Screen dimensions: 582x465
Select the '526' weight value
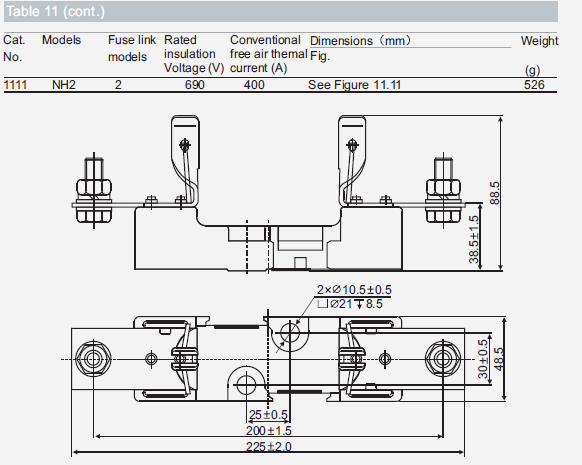[x=534, y=85]
